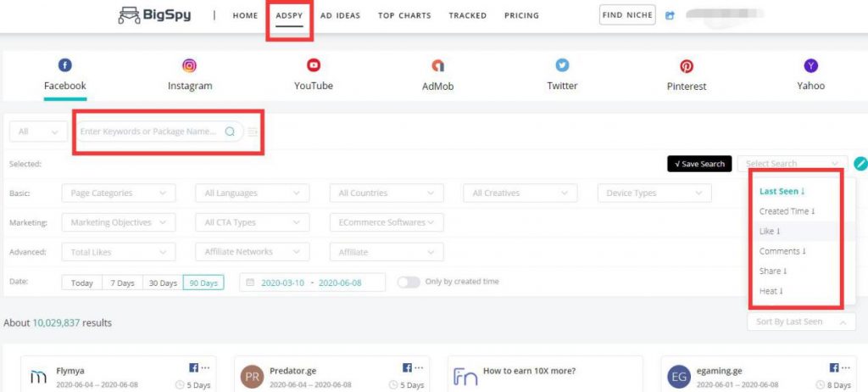The image size is (868, 392).
Task: Sort by Created Time option
Action: pyautogui.click(x=787, y=211)
